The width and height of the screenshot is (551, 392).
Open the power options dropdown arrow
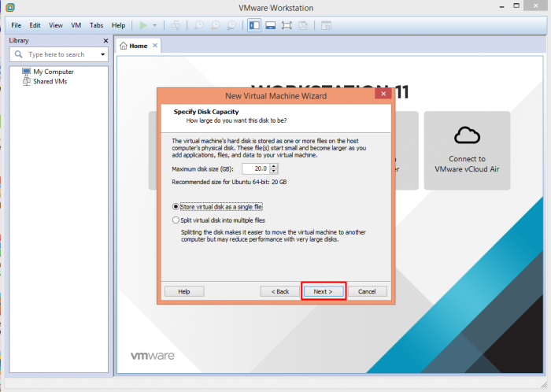[x=154, y=25]
